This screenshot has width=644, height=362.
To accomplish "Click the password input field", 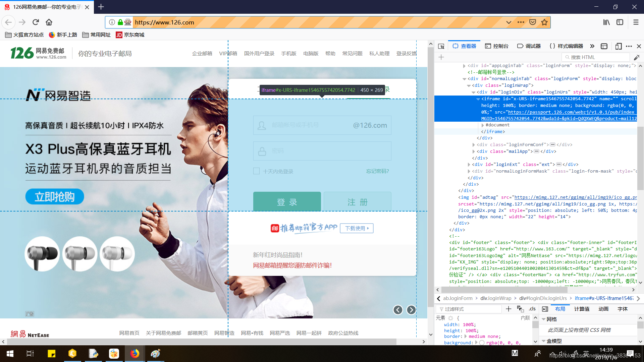I will 322,151.
